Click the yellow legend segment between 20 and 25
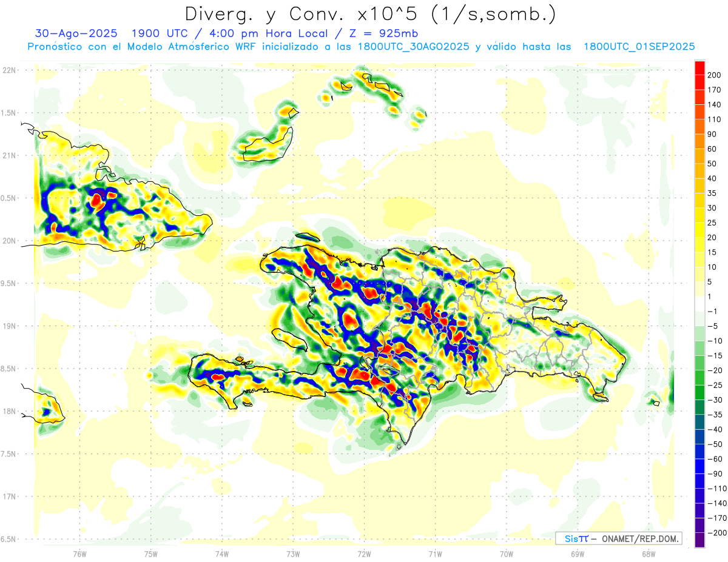This screenshot has height=562, width=728. 699,230
